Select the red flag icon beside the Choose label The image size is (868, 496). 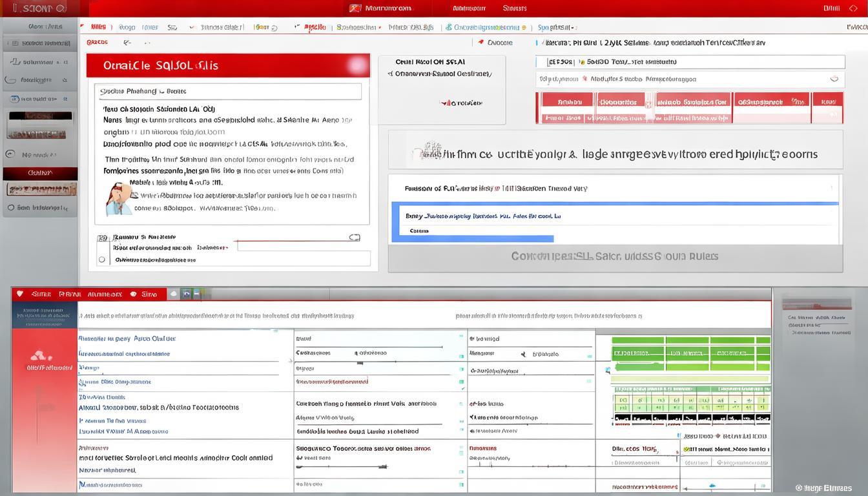click(x=481, y=42)
